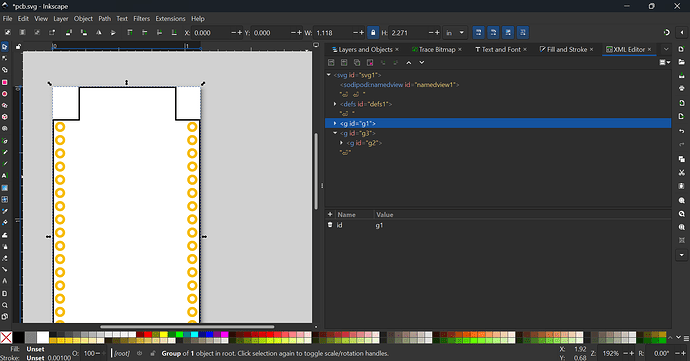Add a new attribute with plus icon
This screenshot has height=361, width=690.
[x=330, y=214]
